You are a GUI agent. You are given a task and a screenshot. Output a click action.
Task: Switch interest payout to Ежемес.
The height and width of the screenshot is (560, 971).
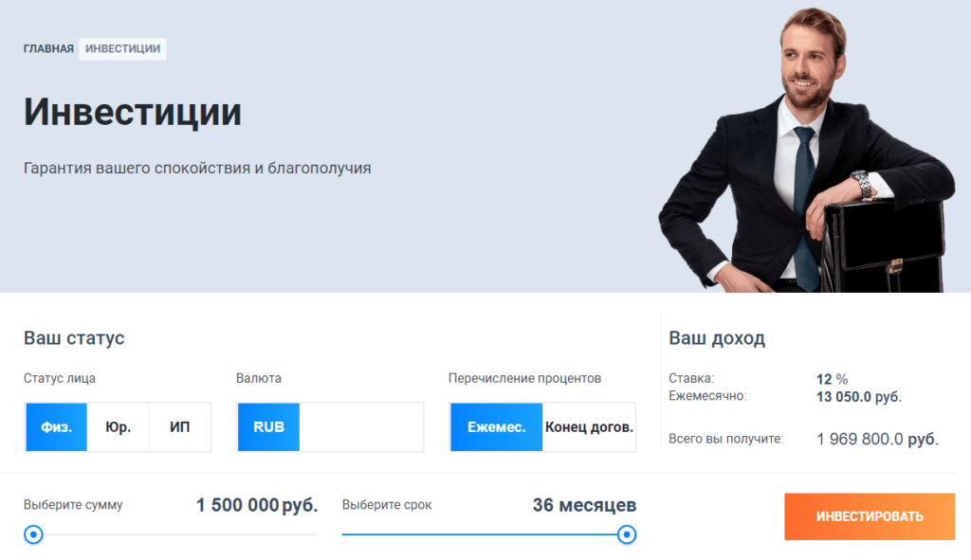click(497, 427)
